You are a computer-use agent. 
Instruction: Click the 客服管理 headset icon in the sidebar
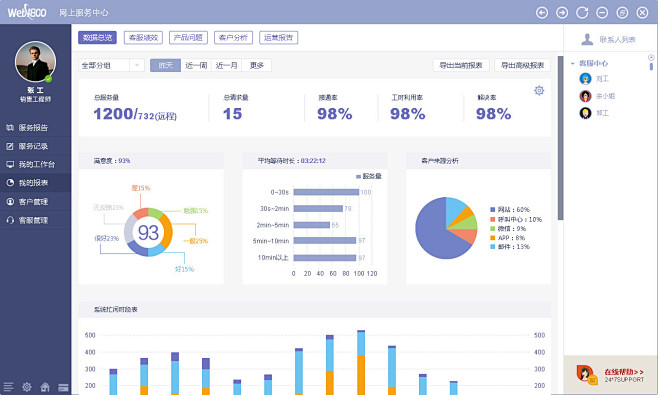[x=10, y=220]
